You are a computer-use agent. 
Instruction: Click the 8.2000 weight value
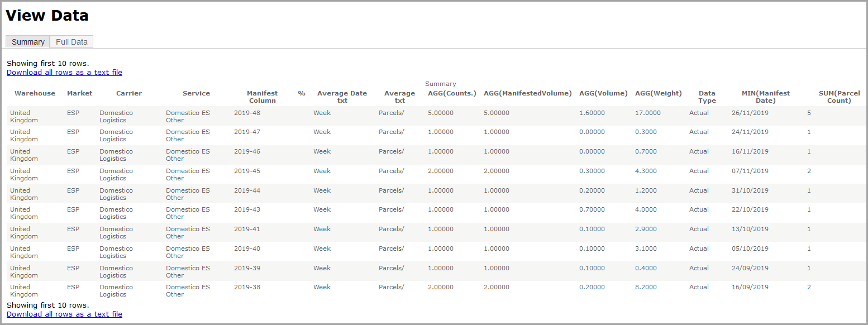(x=646, y=287)
